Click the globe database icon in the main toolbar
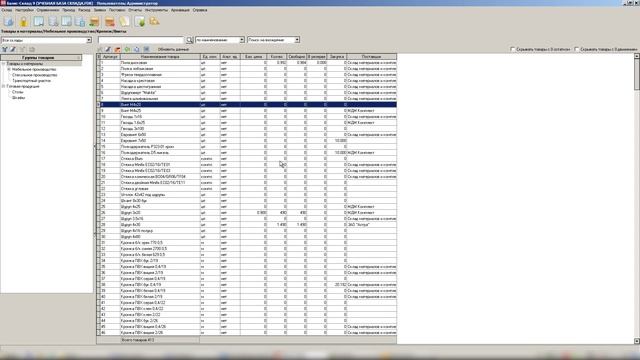The height and width of the screenshot is (360, 640). pos(9,22)
